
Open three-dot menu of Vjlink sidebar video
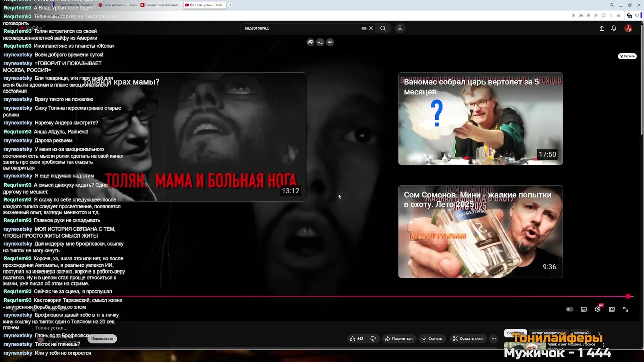point(603,345)
